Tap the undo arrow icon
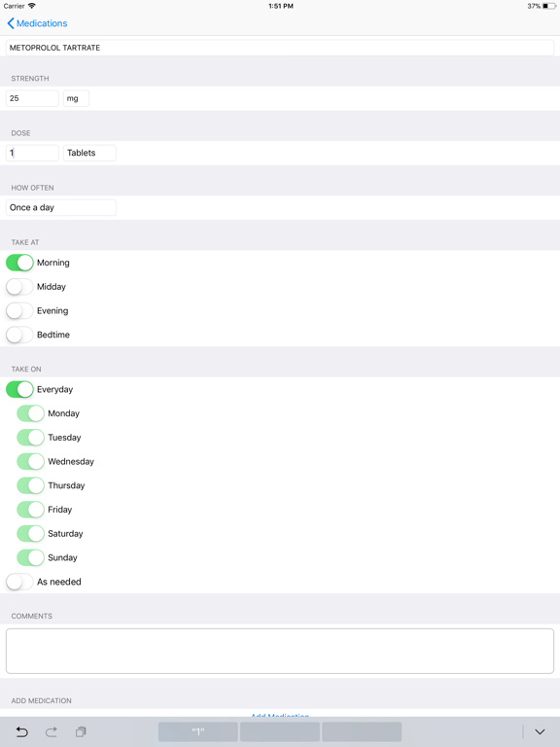Screen dimensions: 560x747 click(22, 731)
